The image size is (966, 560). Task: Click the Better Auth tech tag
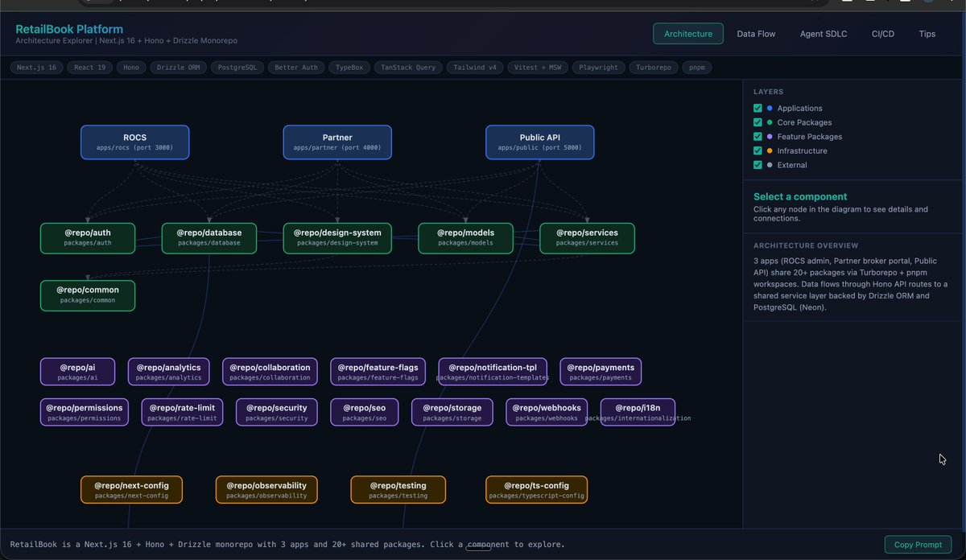pyautogui.click(x=295, y=68)
